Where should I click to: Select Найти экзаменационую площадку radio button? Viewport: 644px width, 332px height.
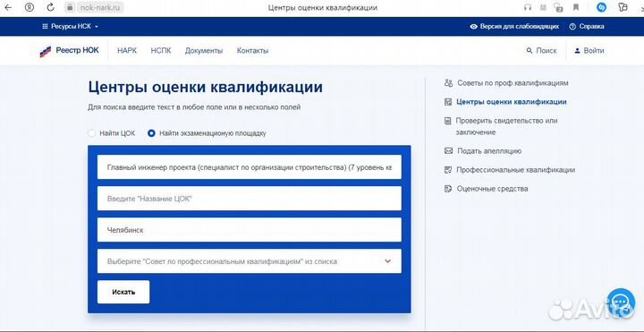click(x=151, y=133)
